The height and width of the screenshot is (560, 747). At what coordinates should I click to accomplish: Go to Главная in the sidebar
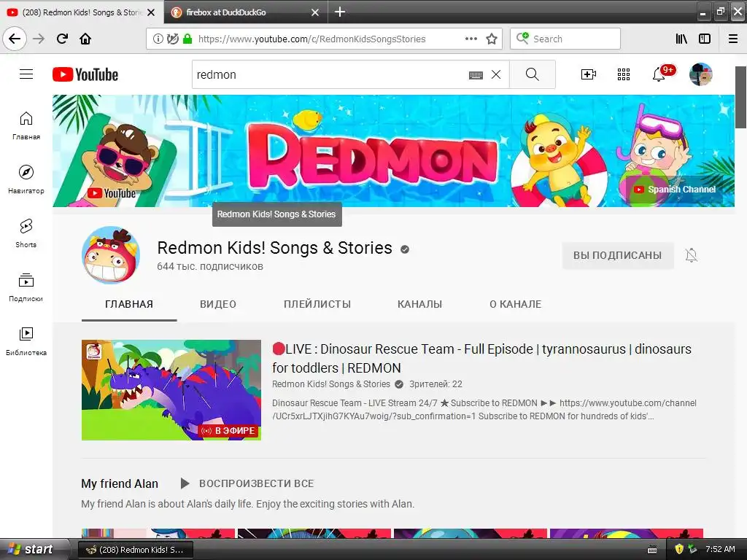[26, 125]
